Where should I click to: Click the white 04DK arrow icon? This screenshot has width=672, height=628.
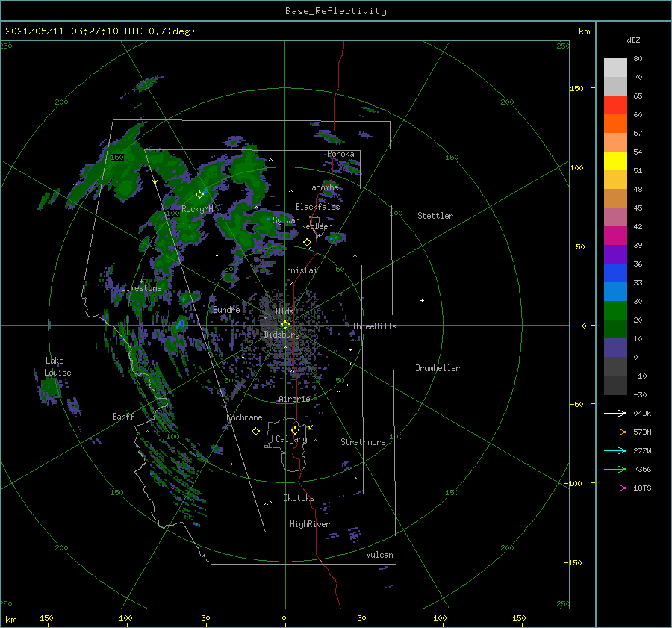[x=615, y=413]
